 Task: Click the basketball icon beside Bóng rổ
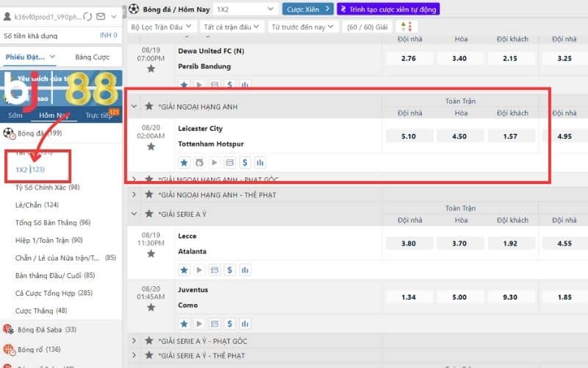[x=8, y=350]
